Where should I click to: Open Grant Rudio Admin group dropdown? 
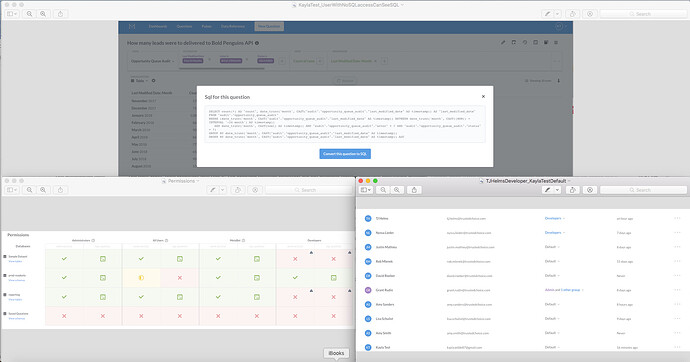(564, 290)
